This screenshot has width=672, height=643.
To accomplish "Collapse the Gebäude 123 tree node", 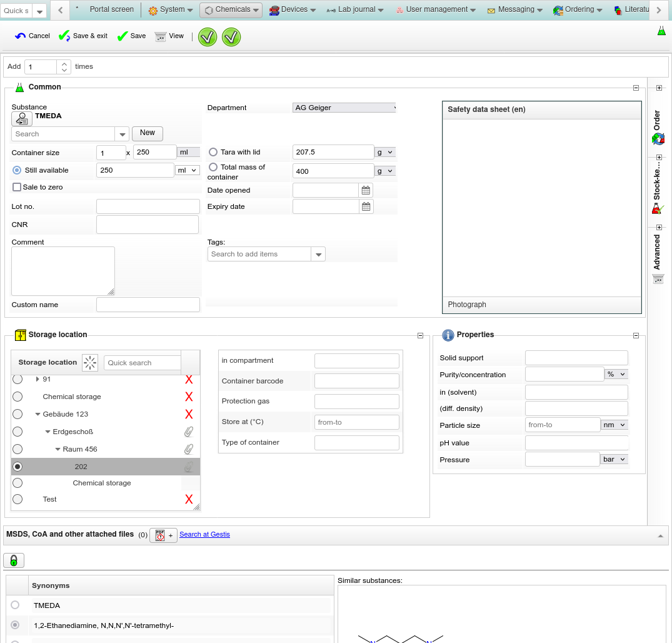I will (x=38, y=414).
